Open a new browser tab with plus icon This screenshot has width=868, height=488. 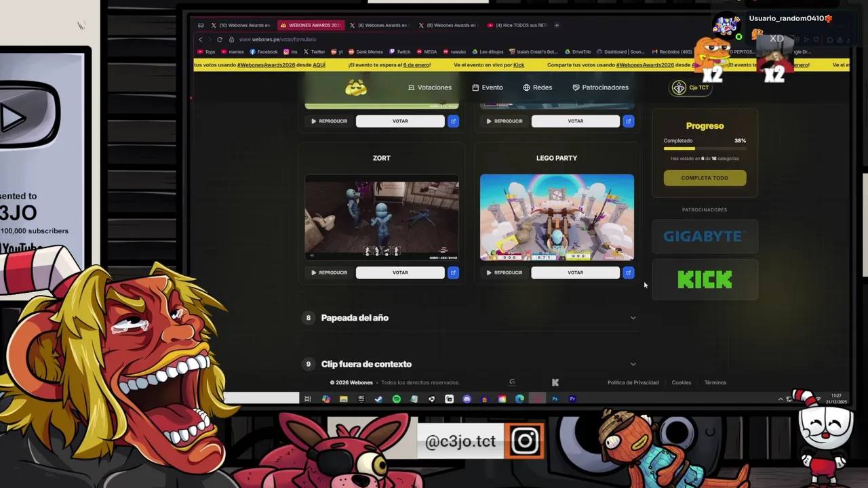(557, 25)
